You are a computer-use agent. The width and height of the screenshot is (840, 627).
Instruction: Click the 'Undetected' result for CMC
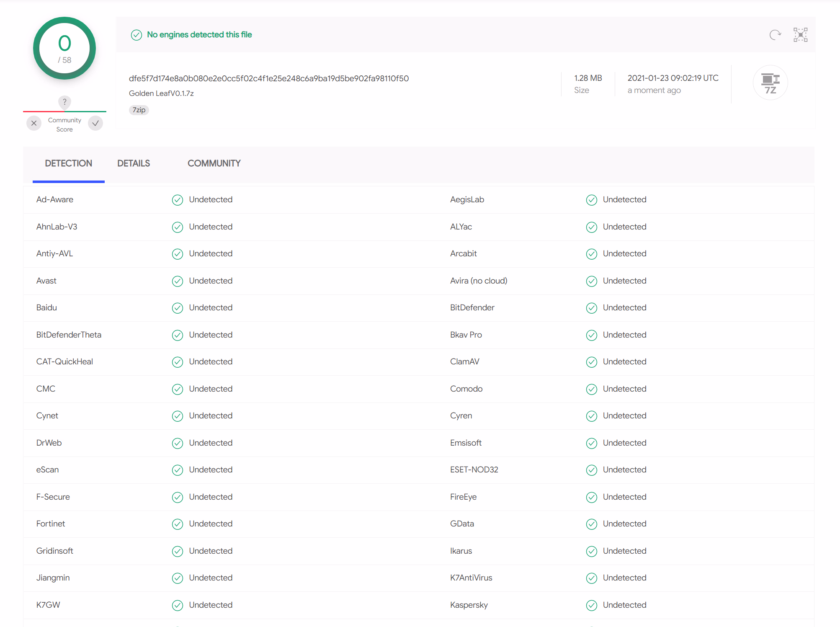(211, 389)
